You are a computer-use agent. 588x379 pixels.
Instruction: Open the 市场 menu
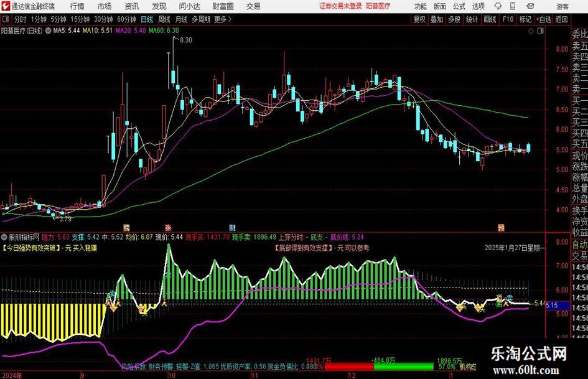pos(105,6)
